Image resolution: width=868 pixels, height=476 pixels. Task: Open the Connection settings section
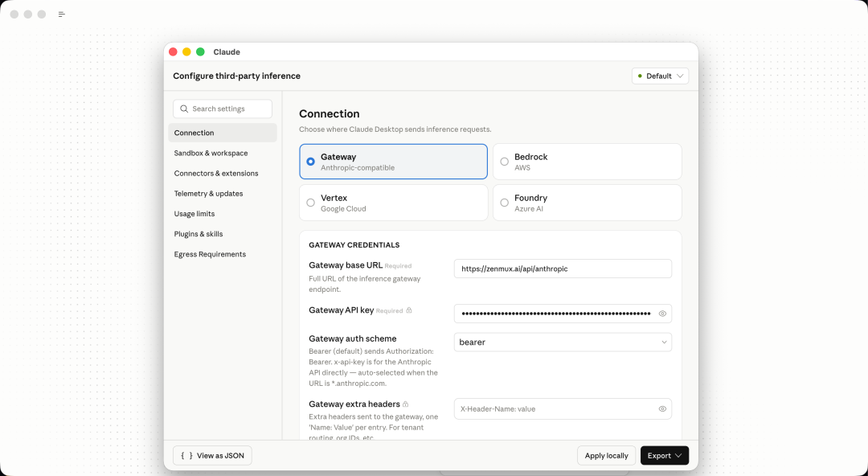click(223, 133)
